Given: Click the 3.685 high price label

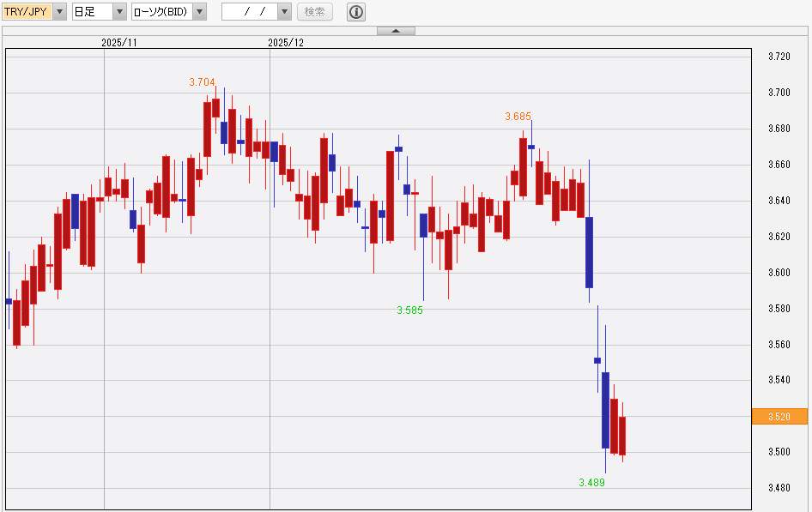Looking at the screenshot, I should pos(518,117).
